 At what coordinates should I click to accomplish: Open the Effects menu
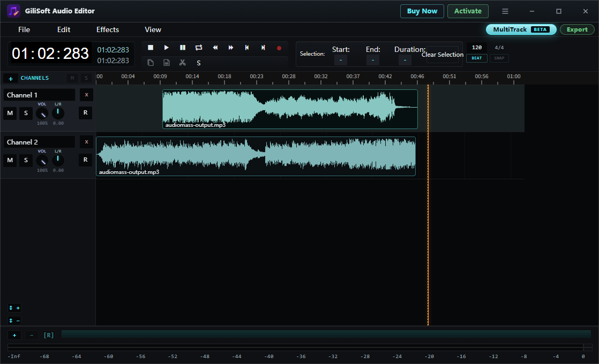point(108,29)
